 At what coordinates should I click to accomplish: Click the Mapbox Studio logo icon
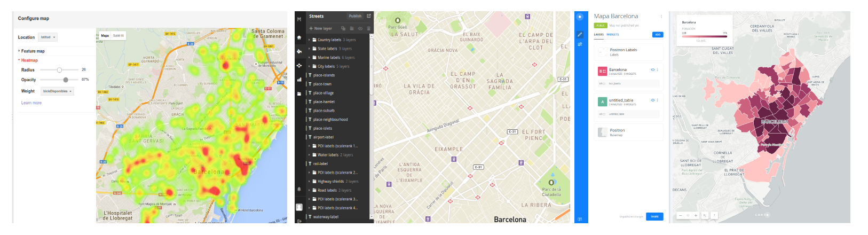299,19
